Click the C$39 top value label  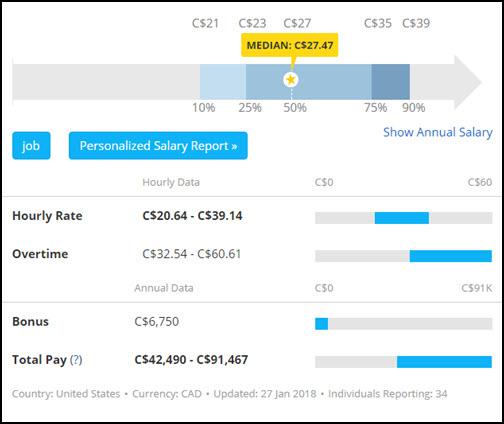(416, 23)
